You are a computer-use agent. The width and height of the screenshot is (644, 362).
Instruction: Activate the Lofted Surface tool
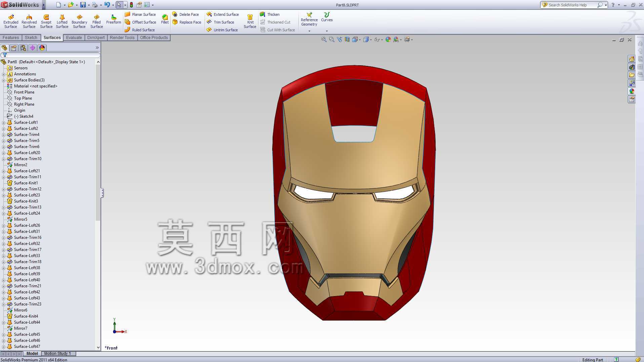pos(62,22)
